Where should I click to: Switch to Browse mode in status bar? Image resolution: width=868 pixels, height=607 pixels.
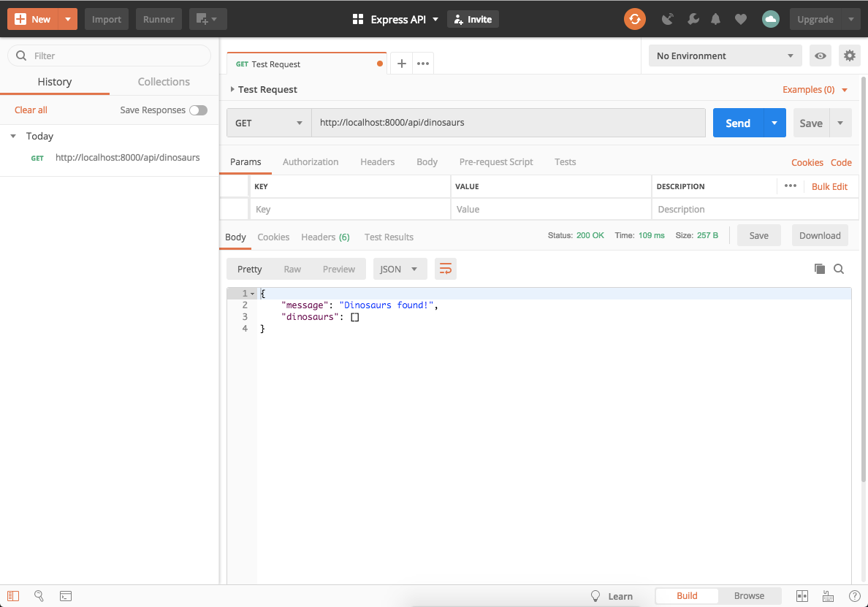click(749, 595)
